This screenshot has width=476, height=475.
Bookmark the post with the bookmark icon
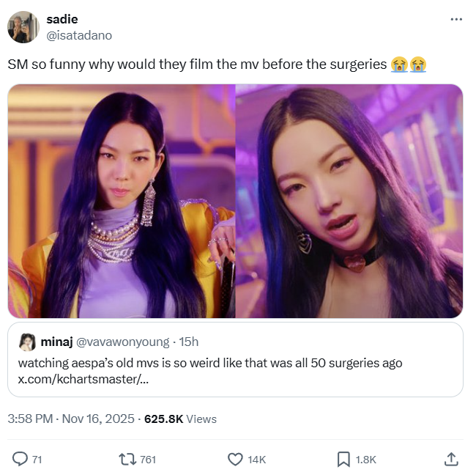[343, 459]
